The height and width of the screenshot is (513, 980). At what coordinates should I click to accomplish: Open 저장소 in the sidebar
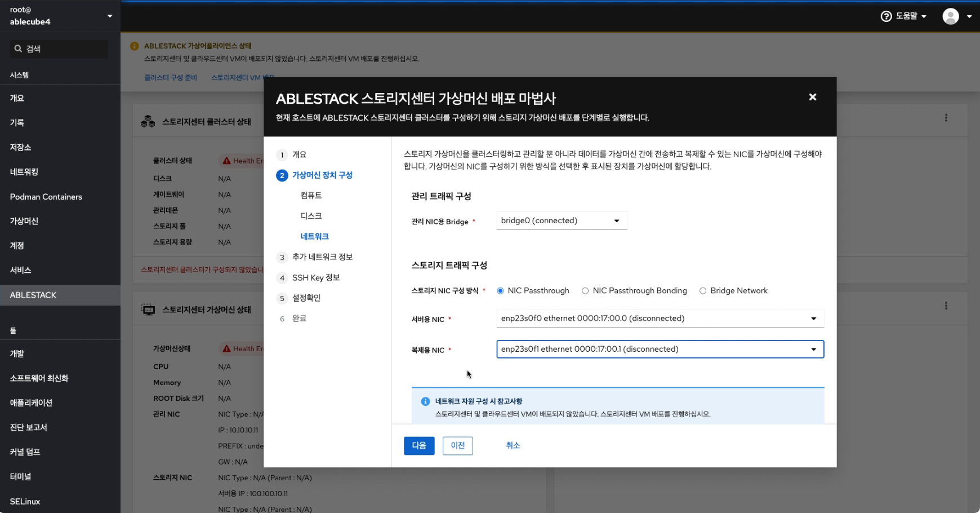click(60, 147)
